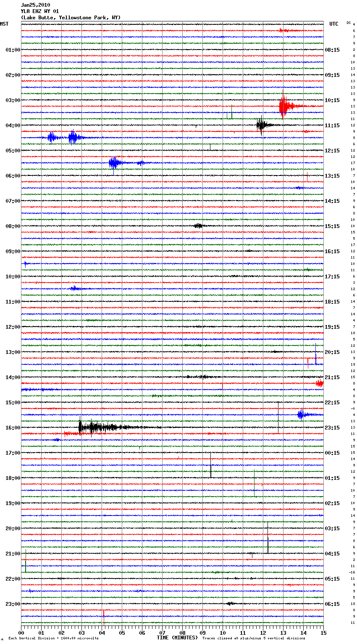Click the 21:15 UTC time label
This screenshot has height=644, width=357.
pos(332,377)
